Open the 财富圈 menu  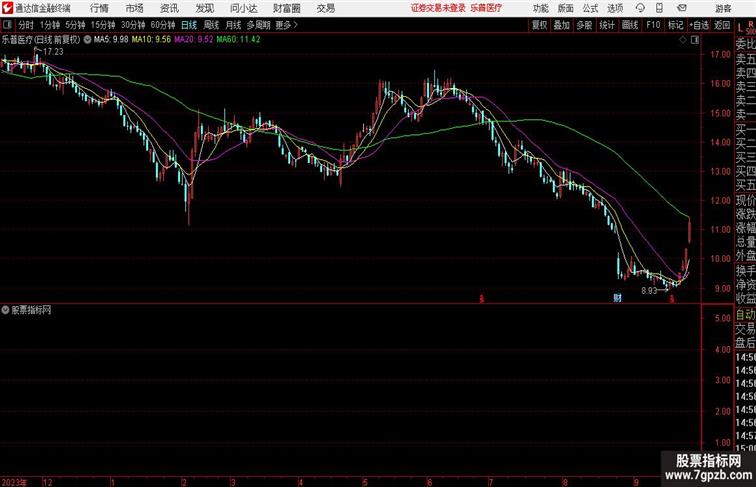[x=286, y=8]
